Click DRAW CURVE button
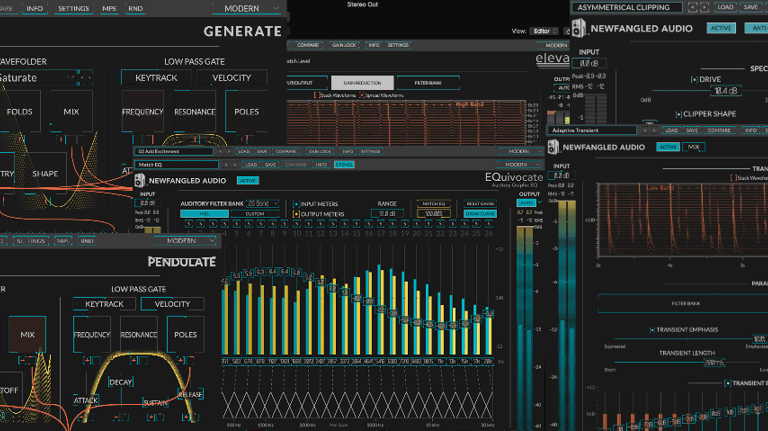Image resolution: width=768 pixels, height=431 pixels. click(480, 214)
